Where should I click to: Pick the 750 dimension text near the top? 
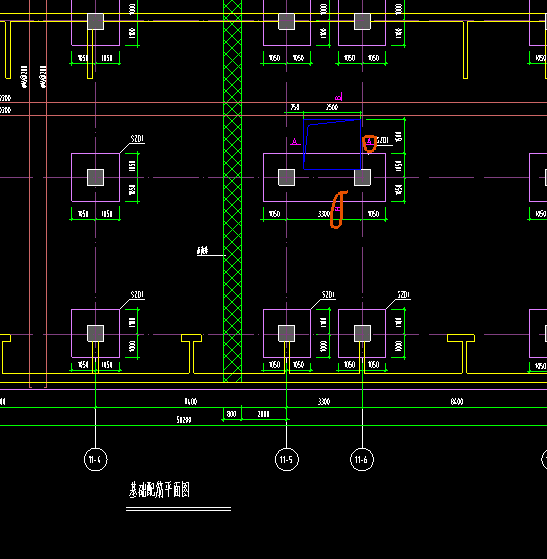[x=295, y=107]
